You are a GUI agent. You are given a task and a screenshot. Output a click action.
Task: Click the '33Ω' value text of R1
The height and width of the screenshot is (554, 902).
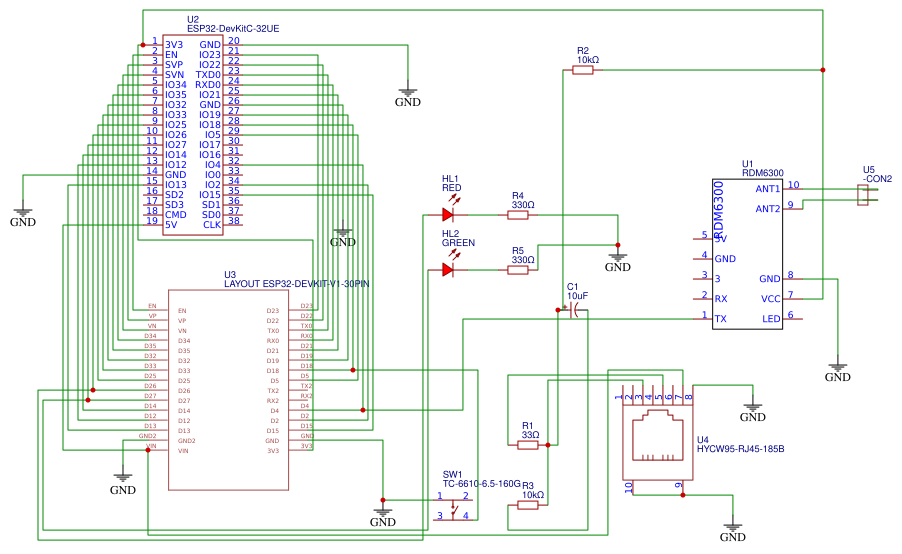[x=530, y=435]
